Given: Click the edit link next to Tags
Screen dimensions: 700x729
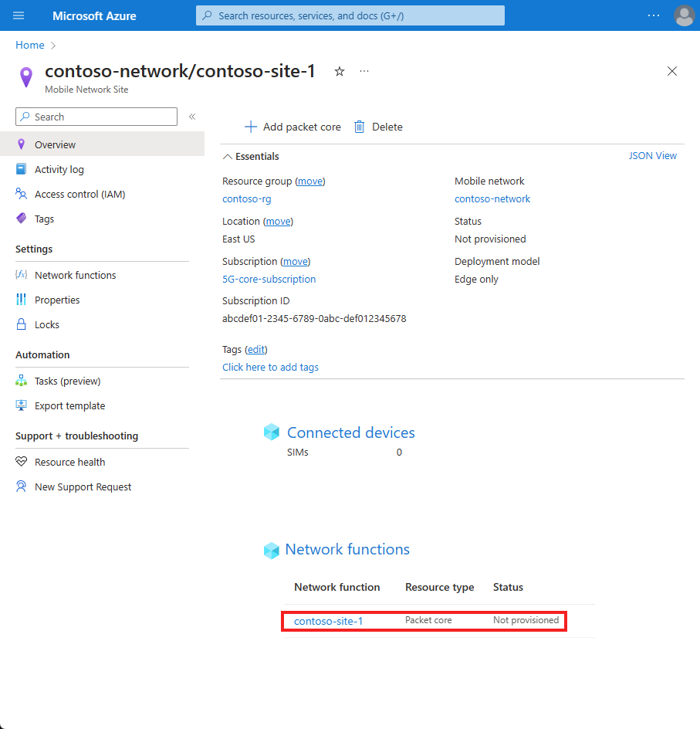Looking at the screenshot, I should tap(256, 350).
